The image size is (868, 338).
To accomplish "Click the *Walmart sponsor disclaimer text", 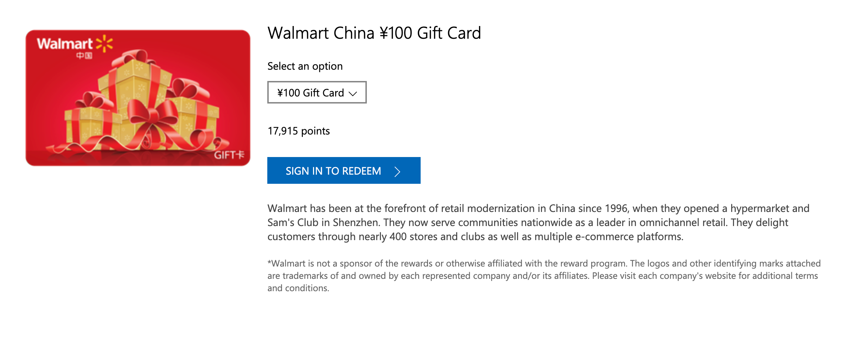I will pyautogui.click(x=544, y=276).
